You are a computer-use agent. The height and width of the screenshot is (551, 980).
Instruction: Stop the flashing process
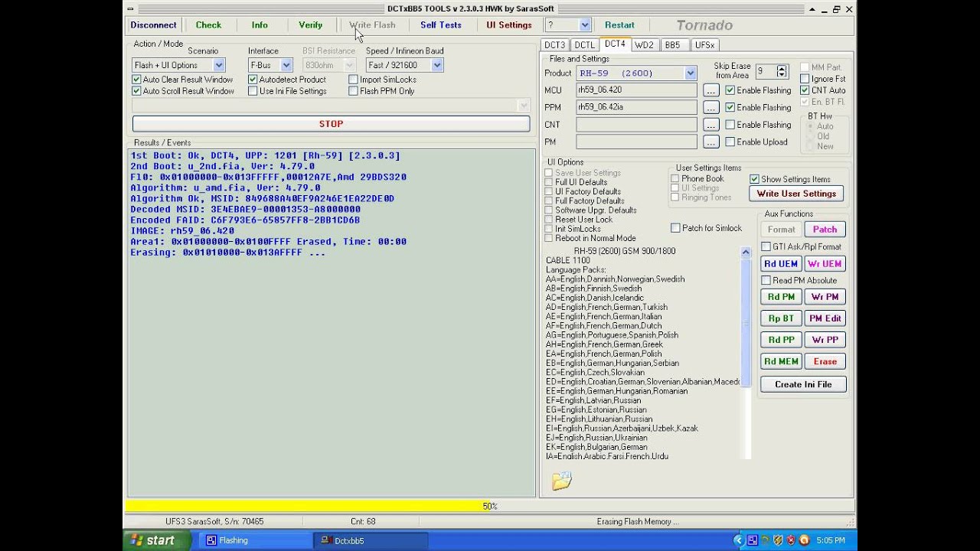tap(331, 124)
